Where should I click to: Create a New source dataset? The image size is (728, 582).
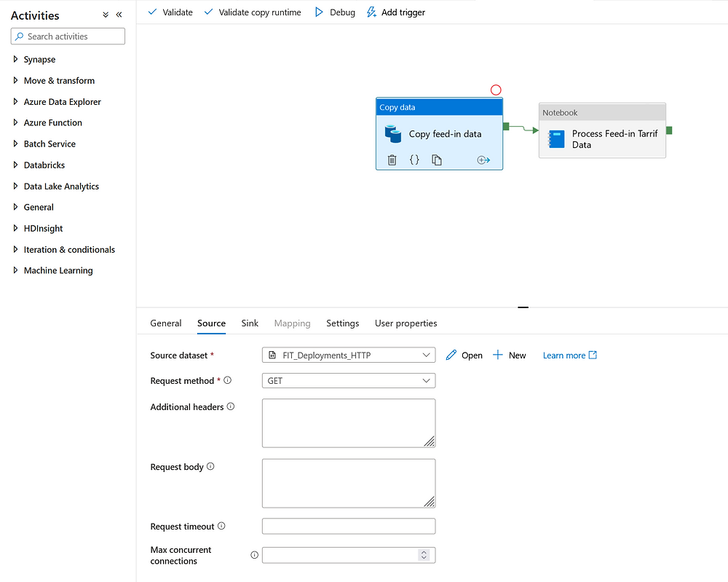pos(510,355)
